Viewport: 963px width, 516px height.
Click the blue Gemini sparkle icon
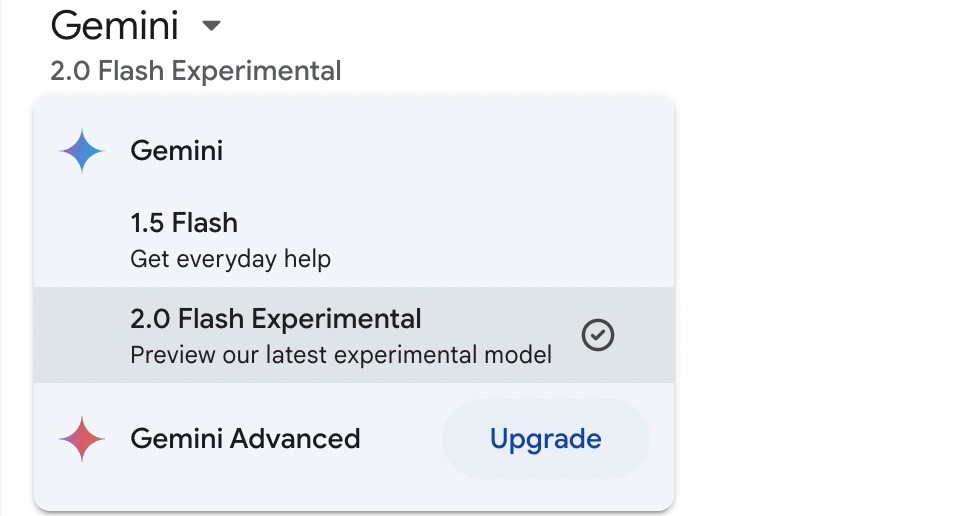[82, 152]
